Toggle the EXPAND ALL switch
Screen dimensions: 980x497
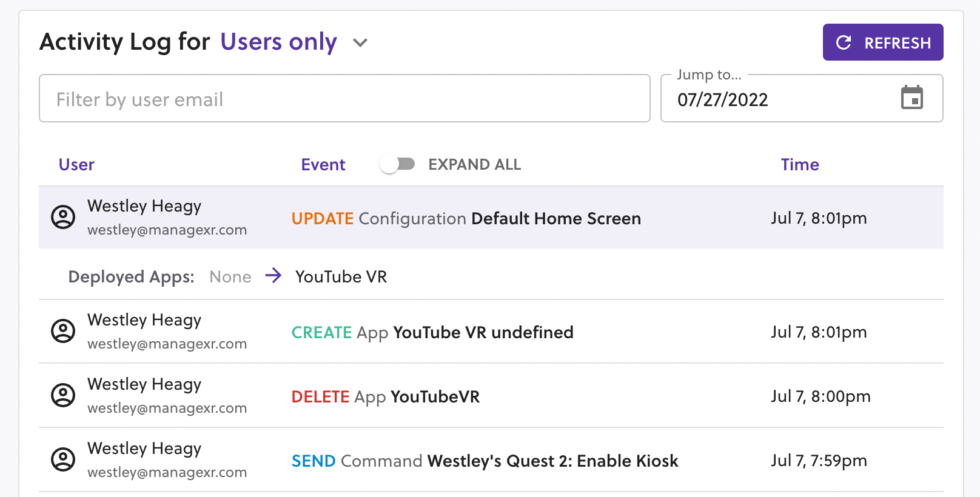click(398, 164)
